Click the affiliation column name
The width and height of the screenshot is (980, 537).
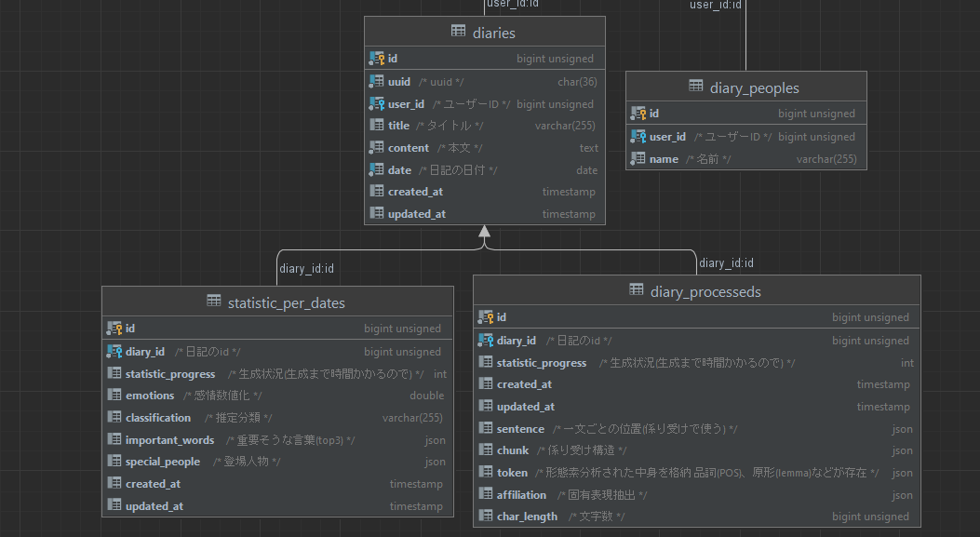[x=521, y=494]
